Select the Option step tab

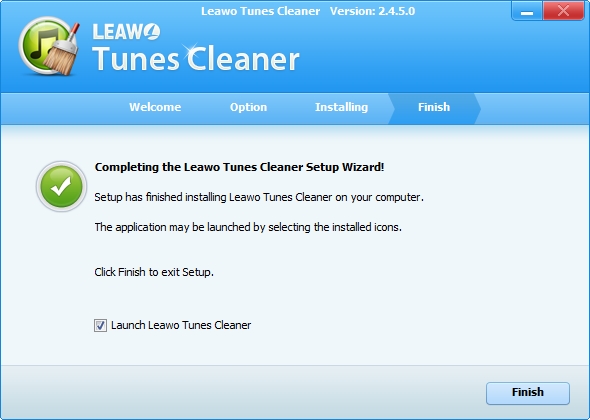(x=248, y=107)
